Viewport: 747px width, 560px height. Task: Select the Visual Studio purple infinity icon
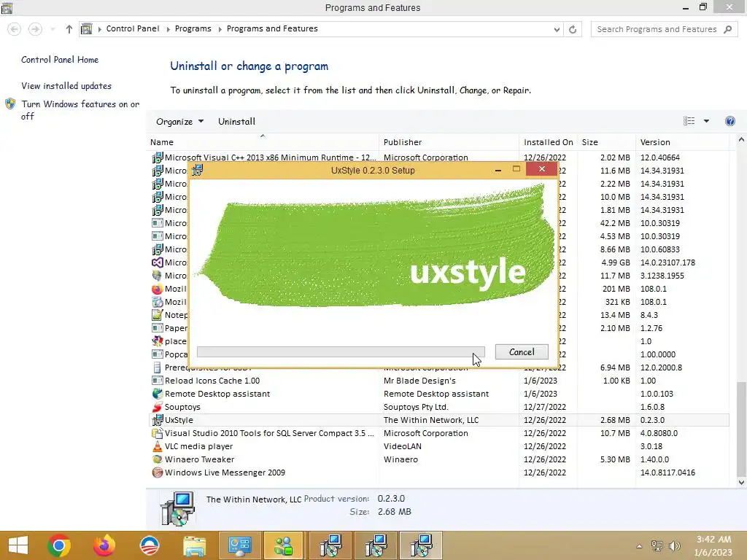158,262
